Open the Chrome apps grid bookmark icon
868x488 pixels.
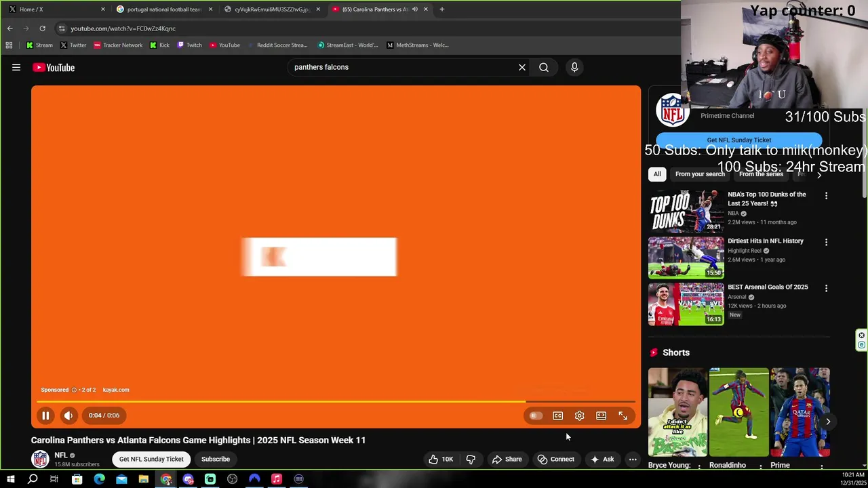pyautogui.click(x=9, y=45)
